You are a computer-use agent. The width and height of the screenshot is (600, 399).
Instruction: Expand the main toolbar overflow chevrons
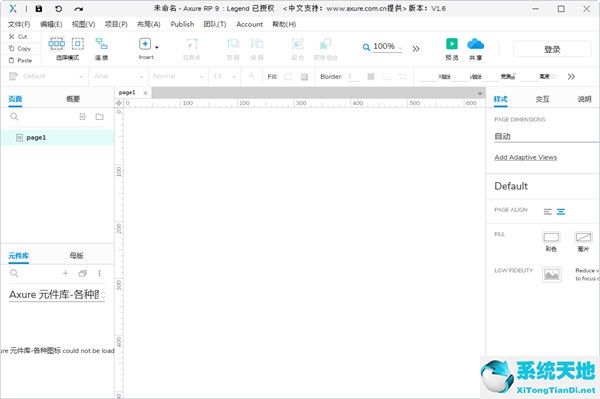click(416, 49)
